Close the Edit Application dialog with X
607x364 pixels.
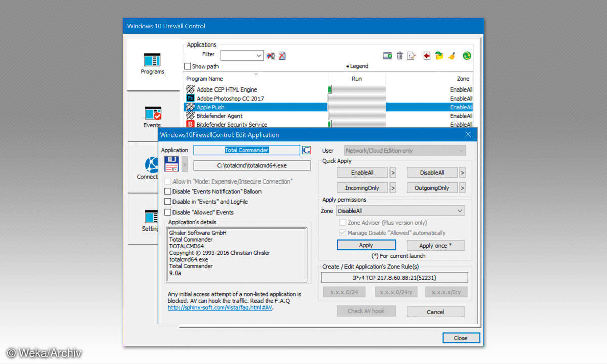(x=469, y=134)
